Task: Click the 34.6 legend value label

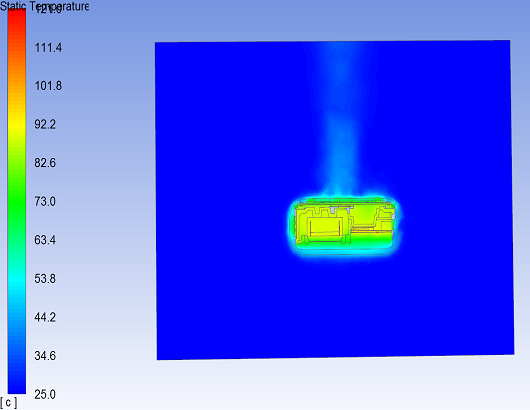Action: tap(45, 356)
